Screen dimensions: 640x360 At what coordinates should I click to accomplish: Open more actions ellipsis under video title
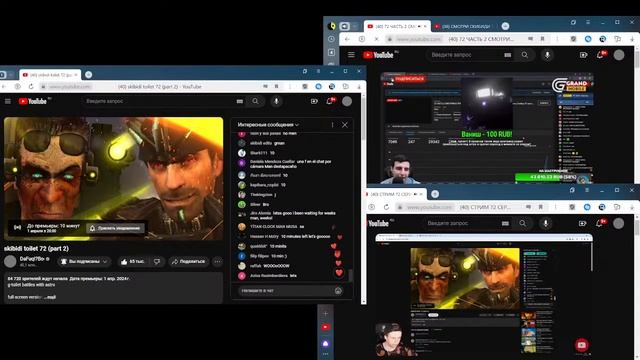218,262
